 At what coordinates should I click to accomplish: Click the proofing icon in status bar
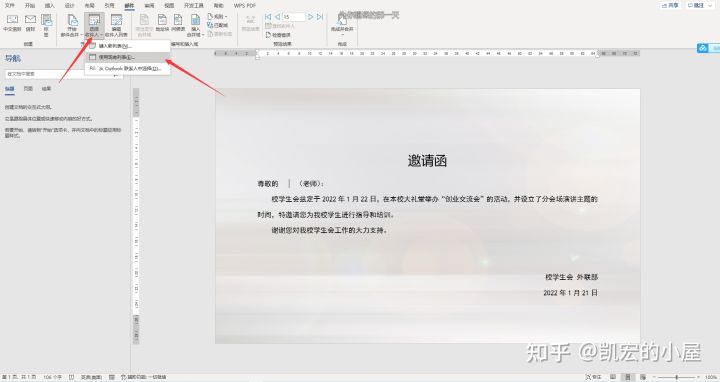[x=71, y=377]
